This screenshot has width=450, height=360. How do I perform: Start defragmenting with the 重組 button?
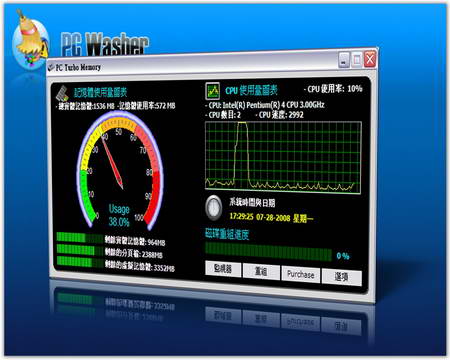261,271
